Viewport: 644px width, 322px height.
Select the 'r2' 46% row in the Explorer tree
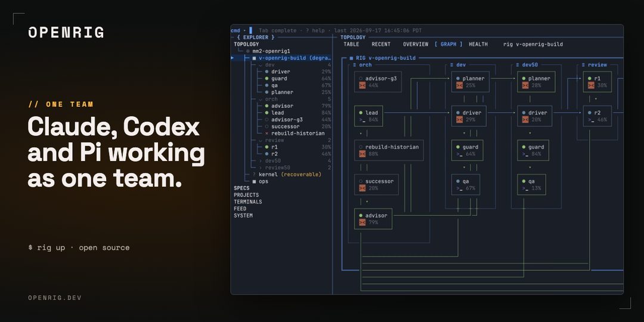(298, 154)
